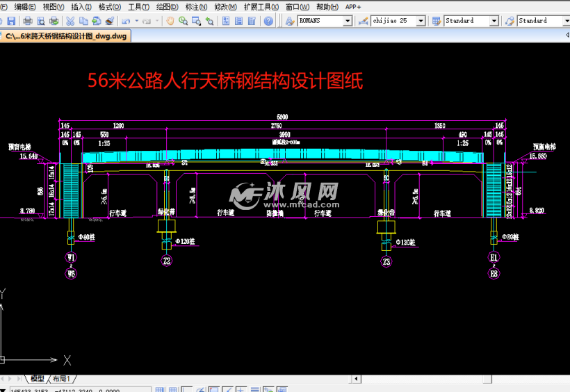Click the blue Help question mark icon
The width and height of the screenshot is (570, 392).
click(x=268, y=21)
